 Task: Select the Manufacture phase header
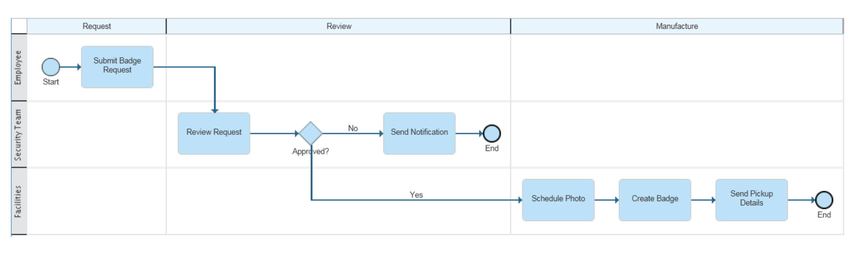pos(676,26)
